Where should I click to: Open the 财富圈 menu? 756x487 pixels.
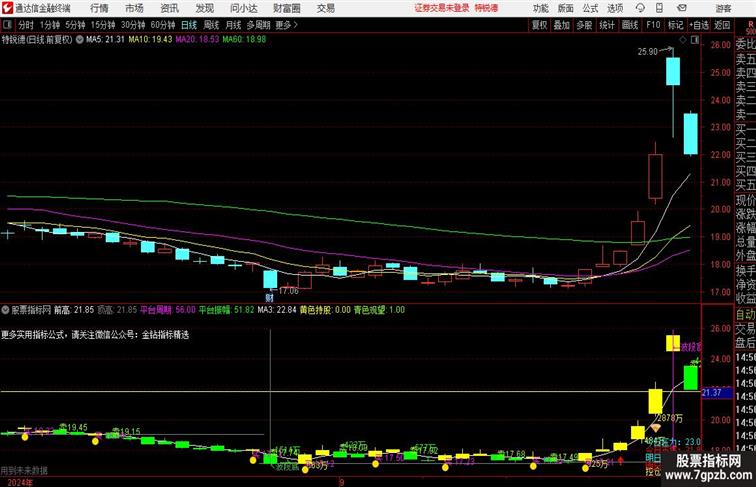pos(286,8)
